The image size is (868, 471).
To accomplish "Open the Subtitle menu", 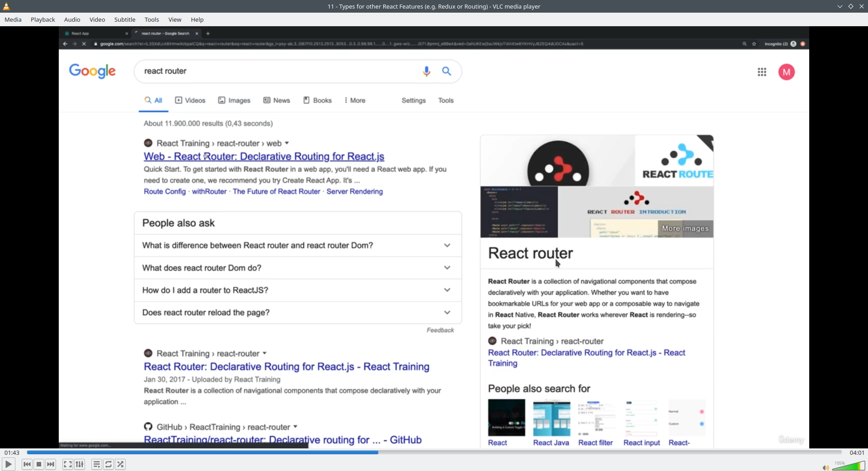I will coord(125,19).
